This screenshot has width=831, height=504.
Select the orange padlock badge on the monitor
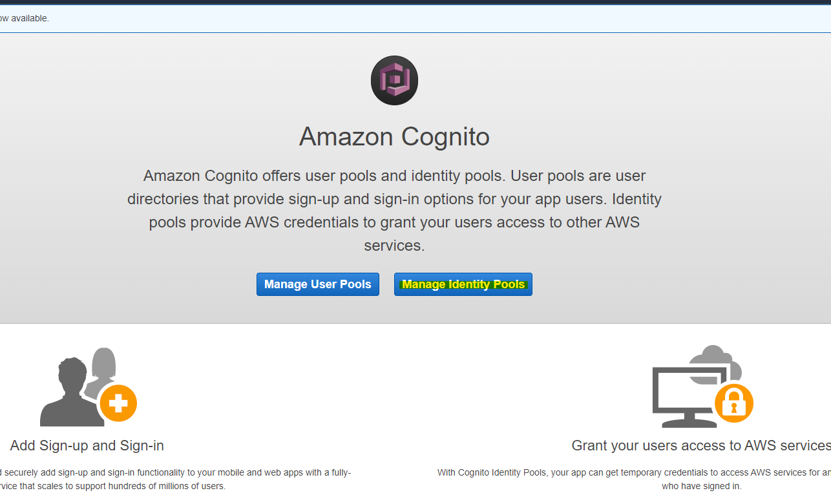(735, 403)
